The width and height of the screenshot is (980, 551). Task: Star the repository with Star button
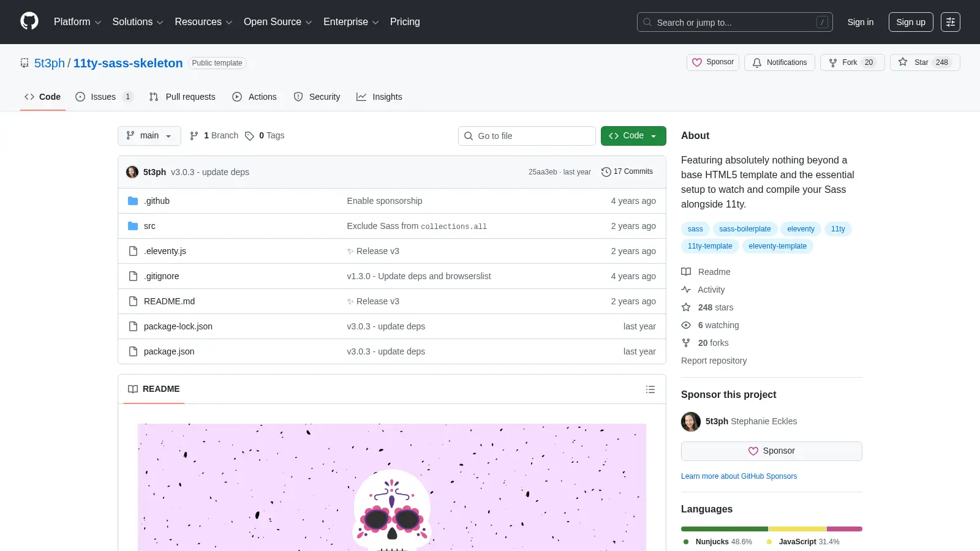[925, 62]
